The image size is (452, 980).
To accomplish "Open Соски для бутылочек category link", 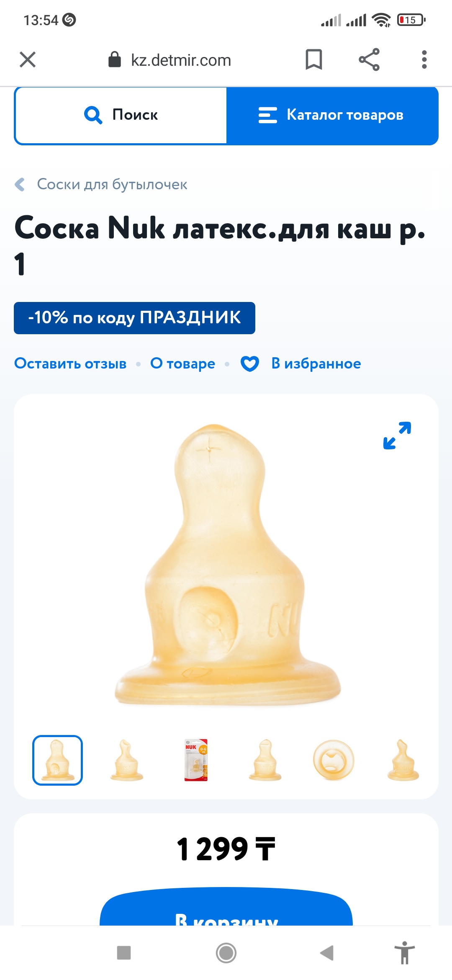I will coord(112,184).
